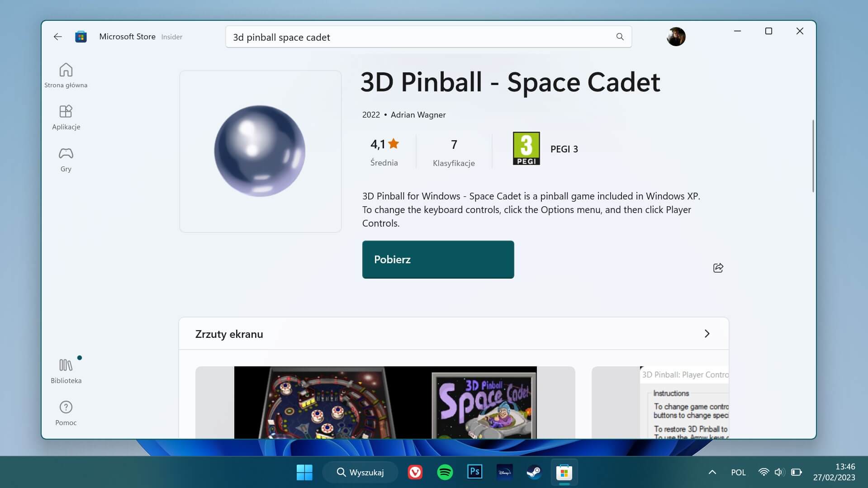868x488 pixels.
Task: Expand hidden icons in the system tray
Action: (x=712, y=472)
